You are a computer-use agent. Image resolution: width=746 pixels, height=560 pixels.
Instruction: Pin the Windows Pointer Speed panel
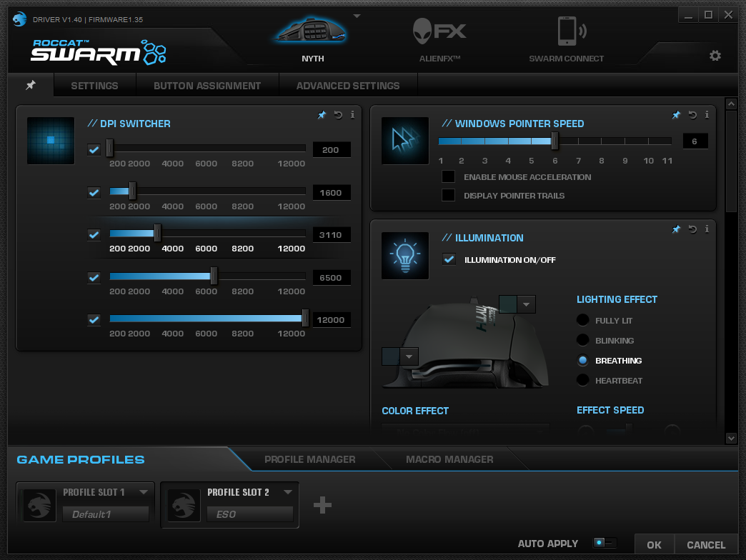tap(676, 114)
